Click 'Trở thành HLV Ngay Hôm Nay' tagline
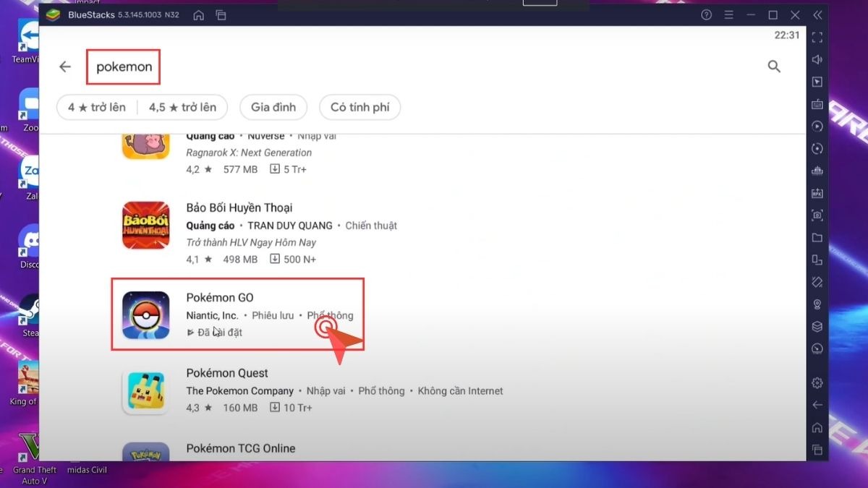This screenshot has height=488, width=868. 251,242
